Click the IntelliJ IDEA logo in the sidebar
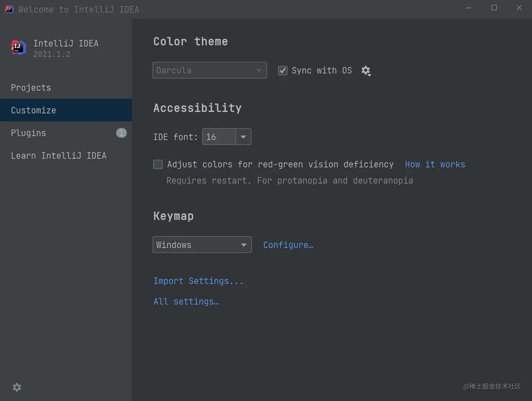This screenshot has height=401, width=532. (x=18, y=48)
